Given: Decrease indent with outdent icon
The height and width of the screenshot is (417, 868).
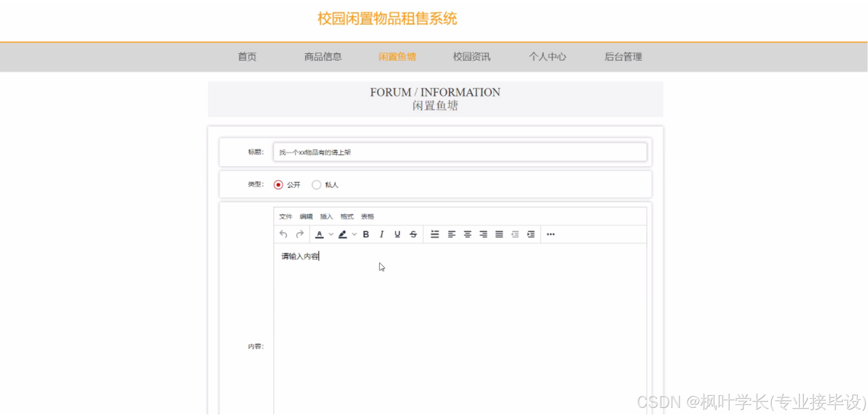Looking at the screenshot, I should coord(515,234).
